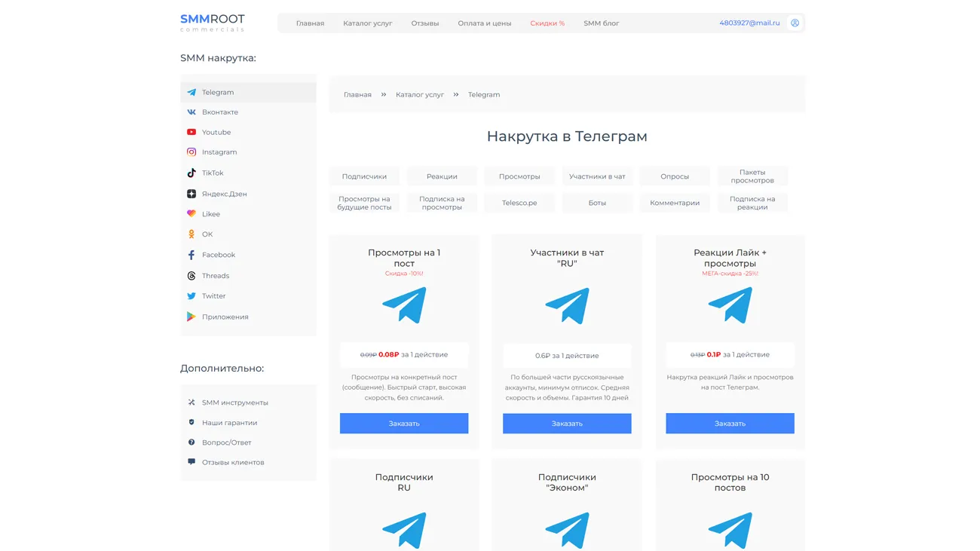Click the Instagram sidebar icon
This screenshot has height=551, width=980.
click(191, 152)
